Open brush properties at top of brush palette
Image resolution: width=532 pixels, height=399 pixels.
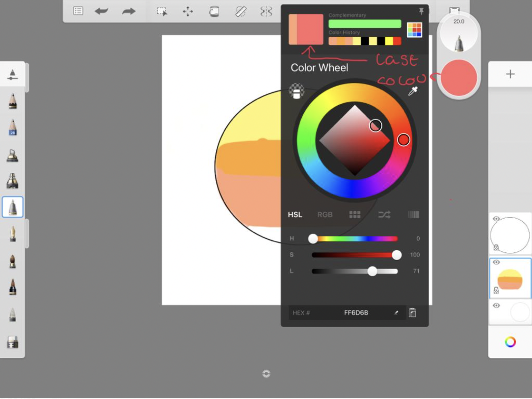click(x=12, y=75)
